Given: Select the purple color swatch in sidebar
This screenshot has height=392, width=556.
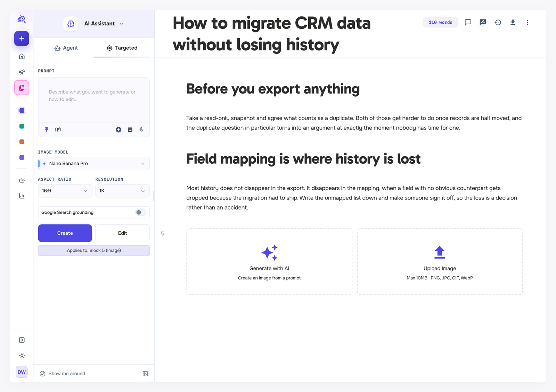Looking at the screenshot, I should tap(22, 157).
